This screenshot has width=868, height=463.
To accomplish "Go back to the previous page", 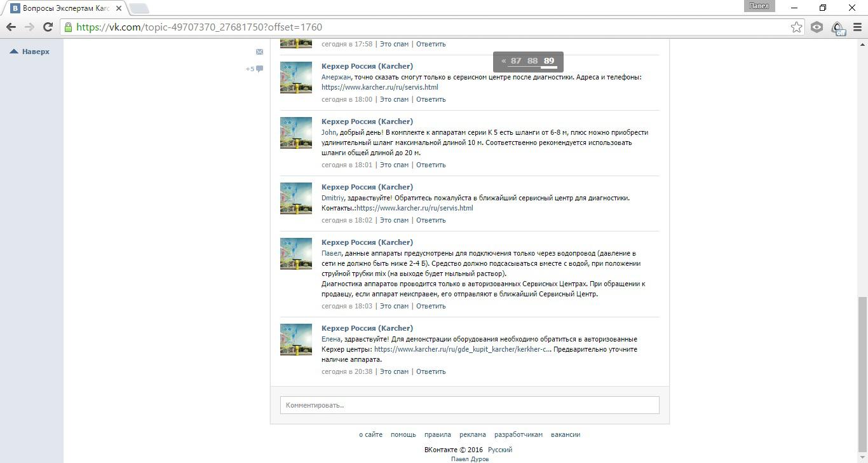I will (11, 27).
